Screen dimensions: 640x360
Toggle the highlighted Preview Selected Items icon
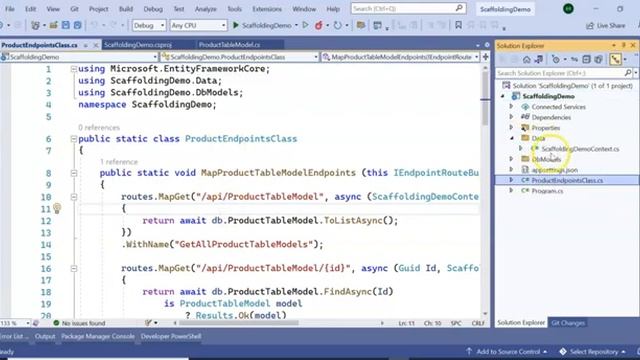click(x=615, y=60)
